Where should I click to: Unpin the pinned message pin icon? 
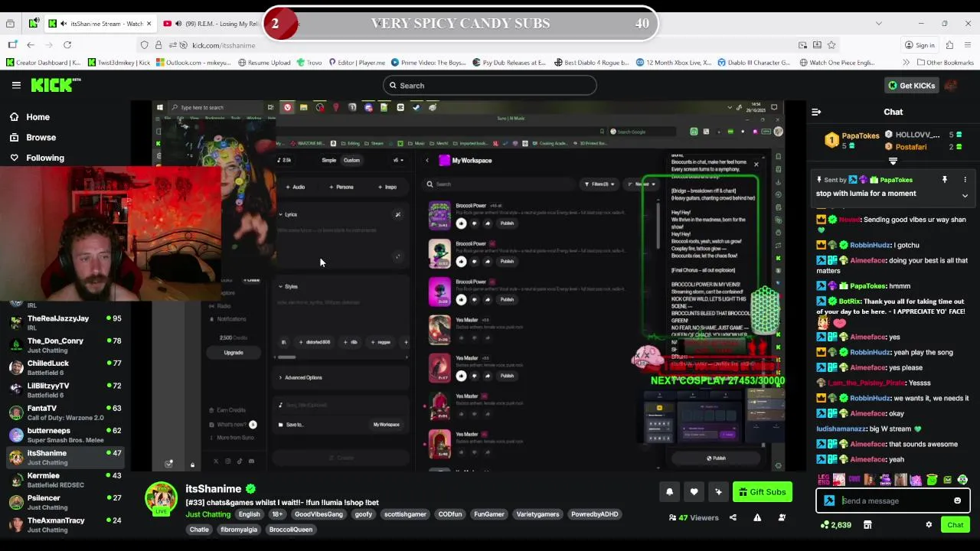944,180
